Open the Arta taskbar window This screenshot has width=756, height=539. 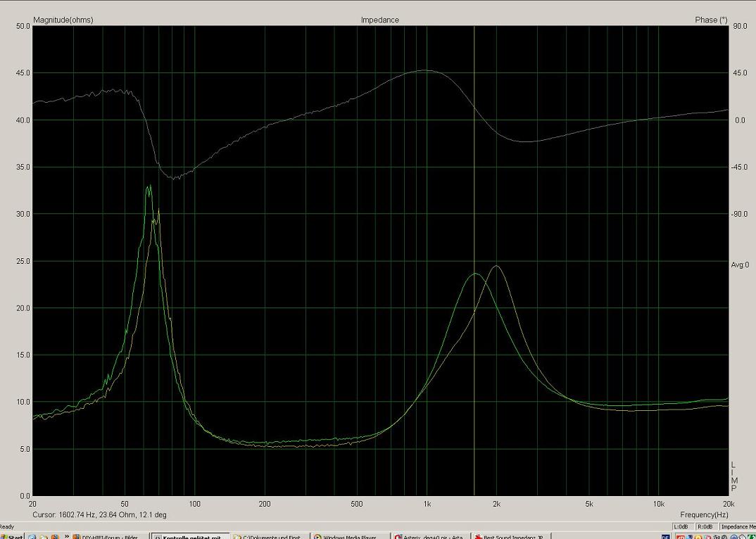tap(431, 536)
